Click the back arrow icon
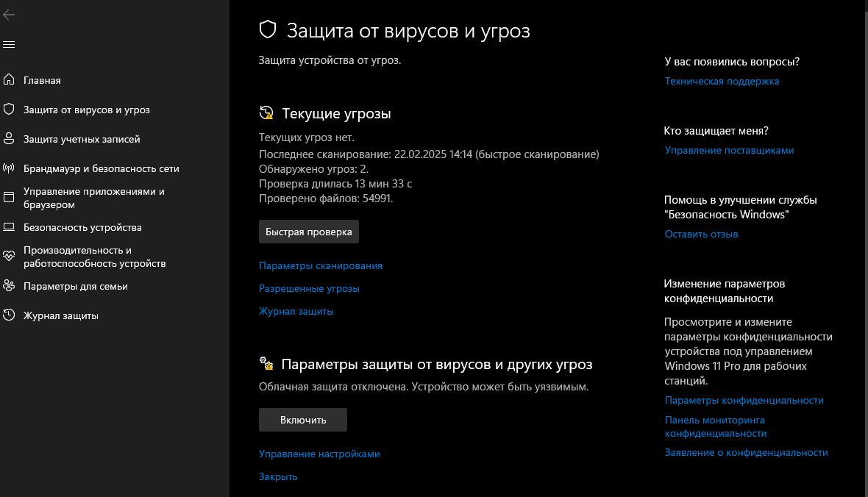Image resolution: width=868 pixels, height=497 pixels. [9, 15]
